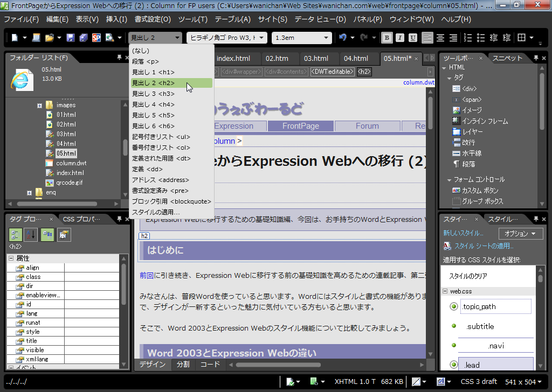Apply the .subtitle CSS style
This screenshot has width=552, height=392.
[x=480, y=327]
